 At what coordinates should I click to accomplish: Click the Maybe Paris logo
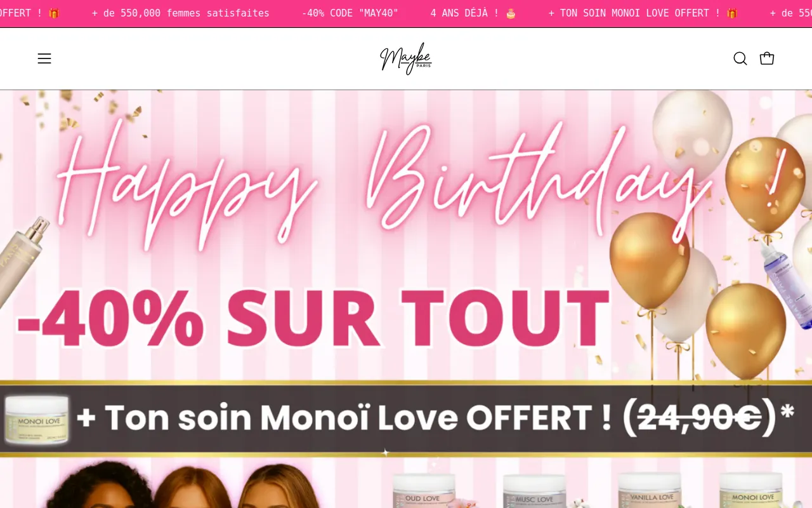(406, 58)
